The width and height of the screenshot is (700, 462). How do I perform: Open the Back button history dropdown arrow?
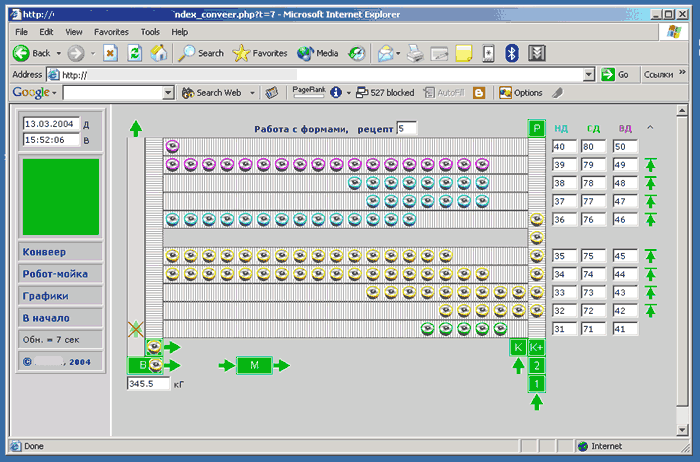coord(60,53)
